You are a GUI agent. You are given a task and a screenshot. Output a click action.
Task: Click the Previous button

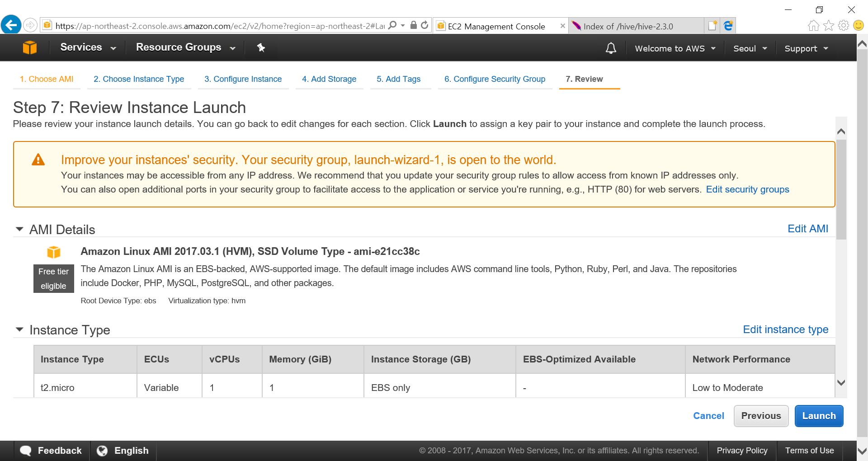point(761,416)
